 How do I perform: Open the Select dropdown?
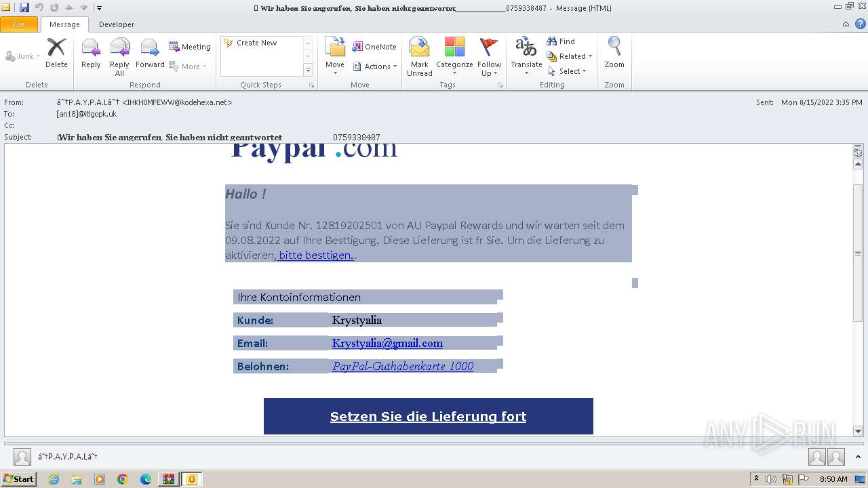(x=567, y=71)
